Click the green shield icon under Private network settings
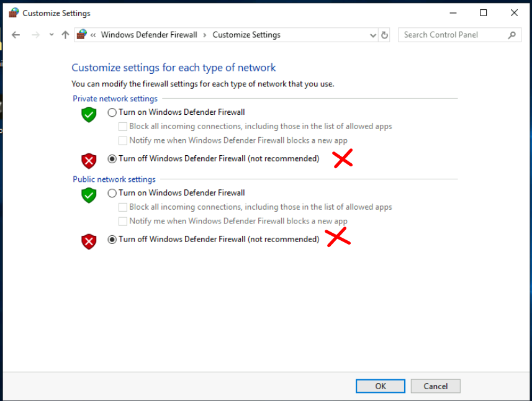Image resolution: width=532 pixels, height=401 pixels. click(89, 115)
